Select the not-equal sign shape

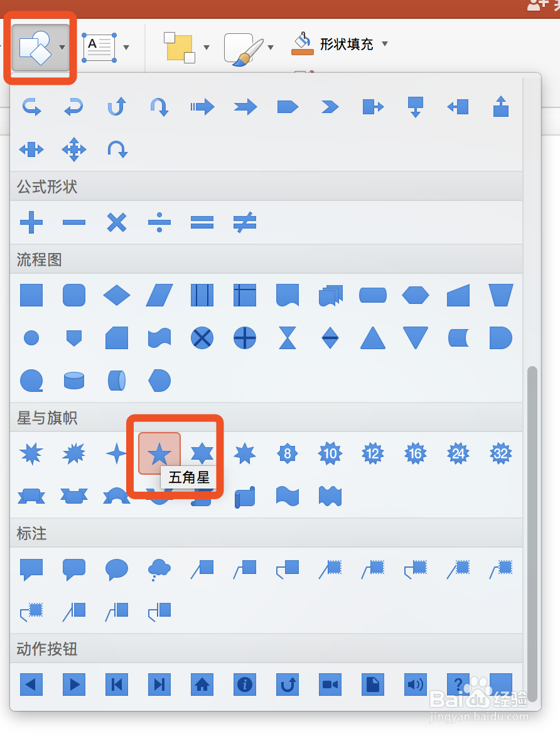(x=245, y=222)
